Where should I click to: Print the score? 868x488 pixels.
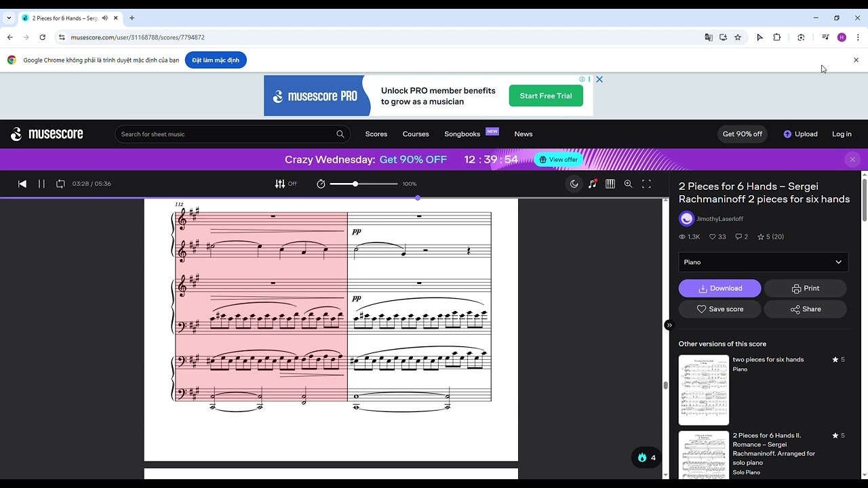(805, 288)
